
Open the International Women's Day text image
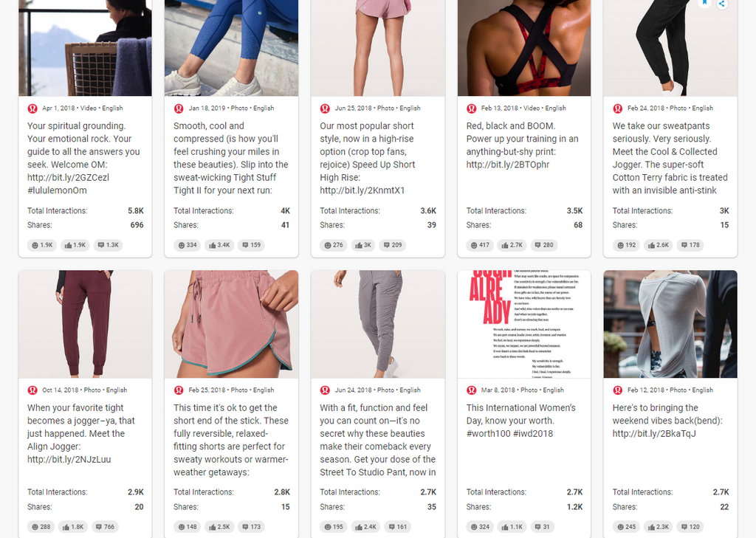[524, 324]
